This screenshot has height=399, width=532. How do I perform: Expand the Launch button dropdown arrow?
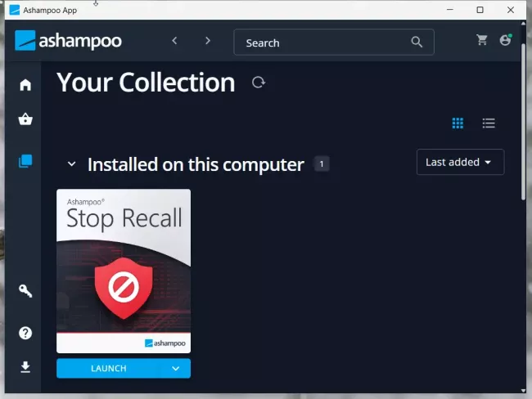tap(176, 369)
